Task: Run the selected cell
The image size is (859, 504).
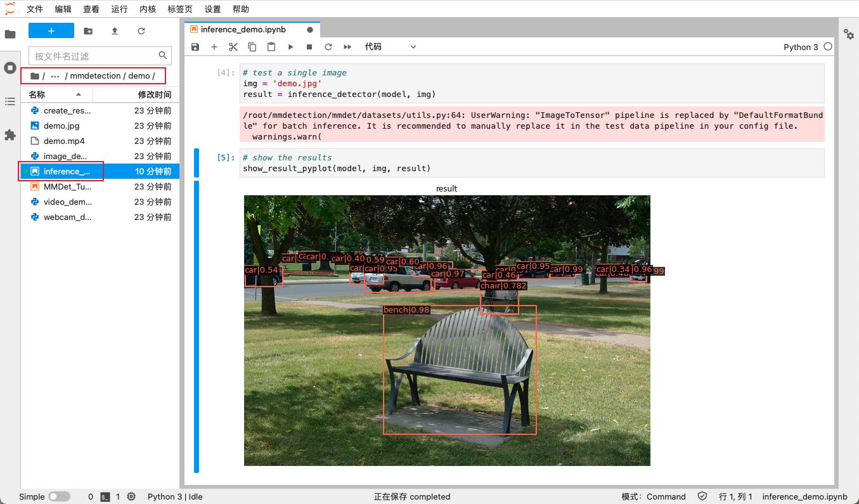Action: 290,47
